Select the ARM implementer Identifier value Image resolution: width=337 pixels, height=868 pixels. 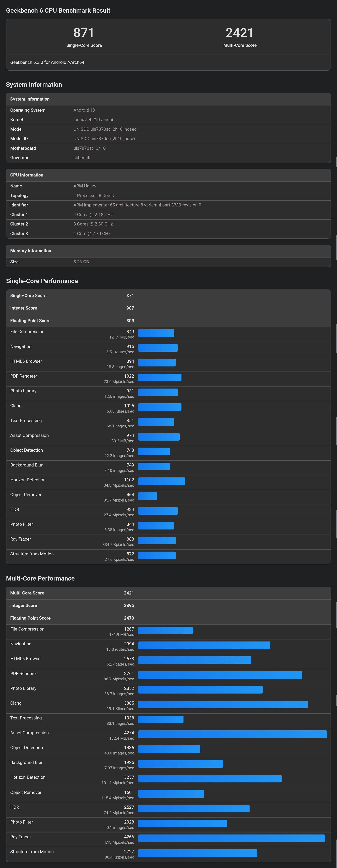137,205
